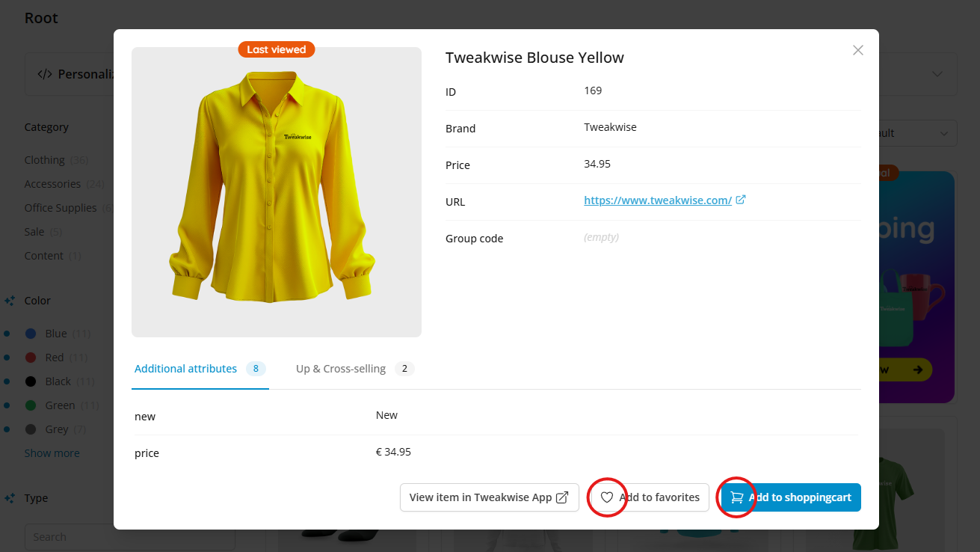Click the Last viewed badge
980x552 pixels.
pyautogui.click(x=277, y=49)
